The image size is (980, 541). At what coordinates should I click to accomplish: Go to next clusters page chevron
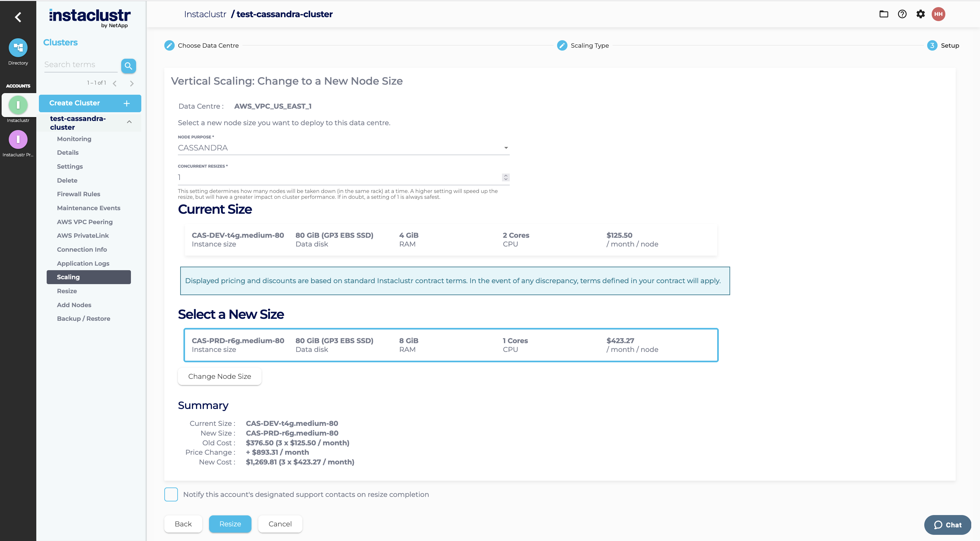132,83
